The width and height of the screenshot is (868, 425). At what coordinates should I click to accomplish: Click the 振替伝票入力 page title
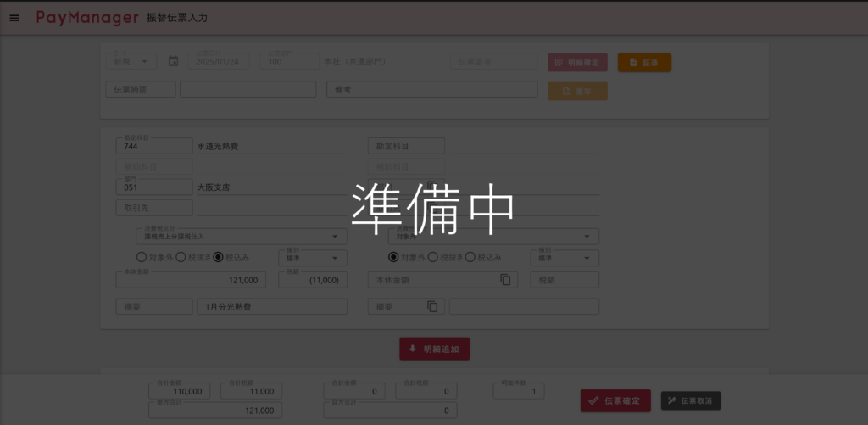click(177, 18)
